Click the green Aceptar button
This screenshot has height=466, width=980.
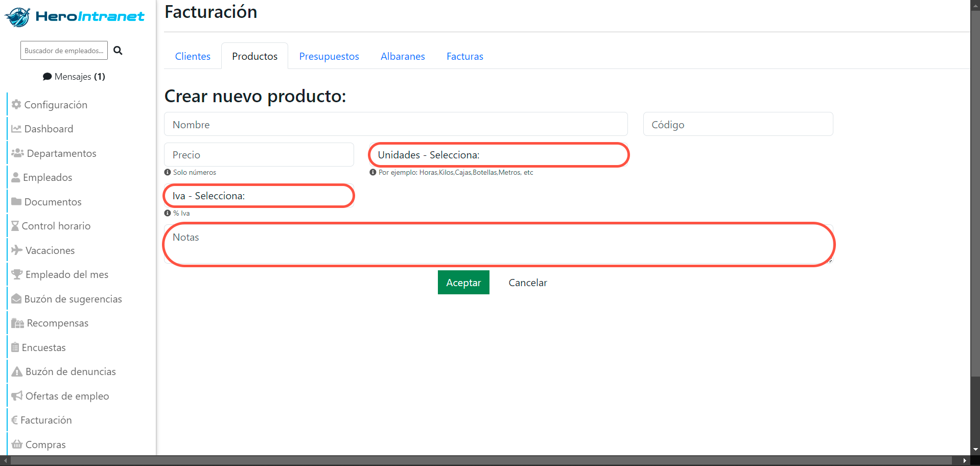click(x=463, y=283)
